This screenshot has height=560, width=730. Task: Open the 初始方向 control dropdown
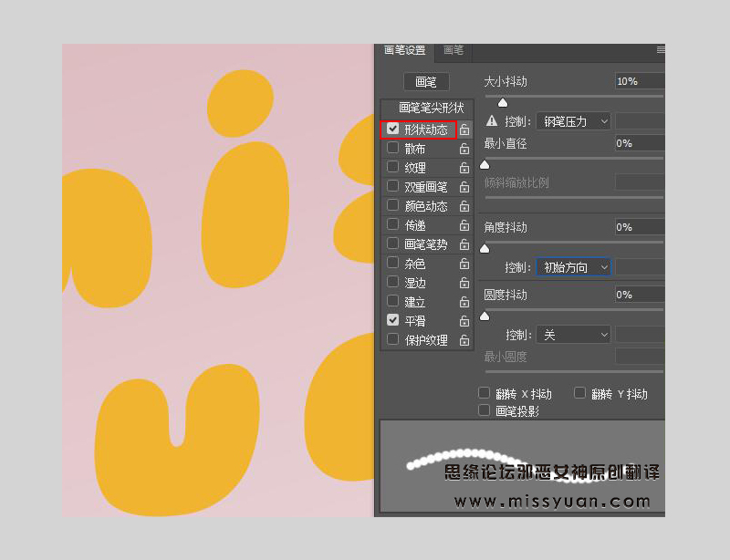tap(574, 267)
